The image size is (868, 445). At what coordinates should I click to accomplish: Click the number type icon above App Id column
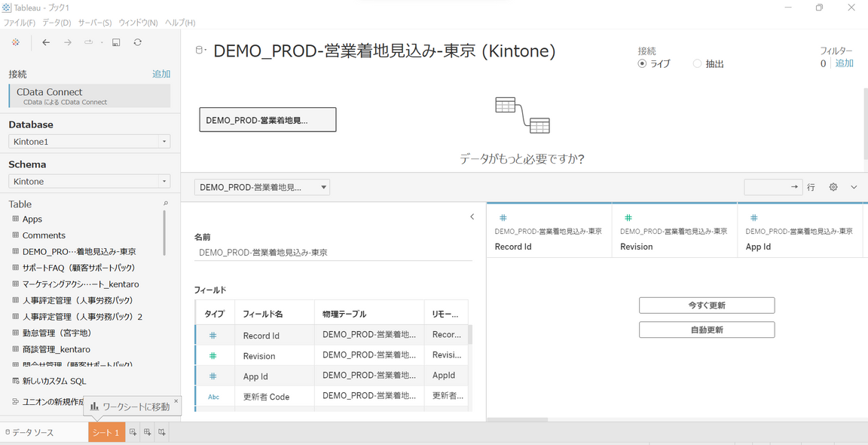(753, 218)
